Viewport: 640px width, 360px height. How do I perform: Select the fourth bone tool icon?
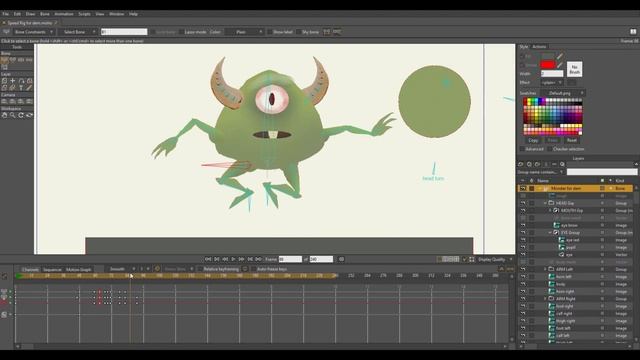coord(29,60)
